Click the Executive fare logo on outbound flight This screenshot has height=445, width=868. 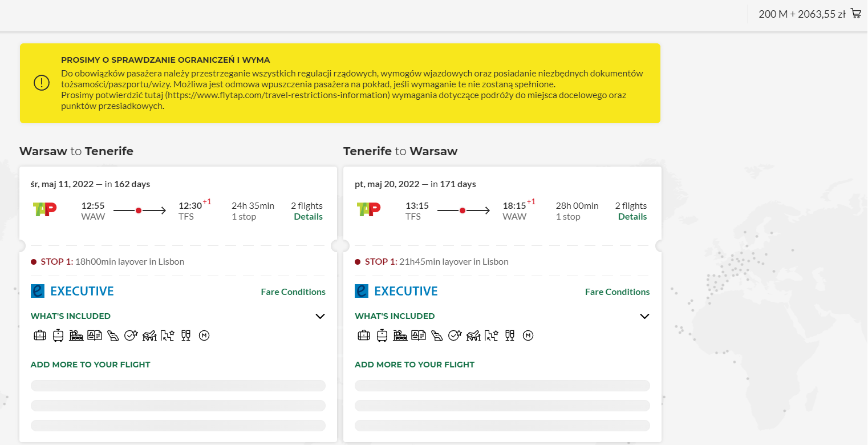click(x=72, y=291)
